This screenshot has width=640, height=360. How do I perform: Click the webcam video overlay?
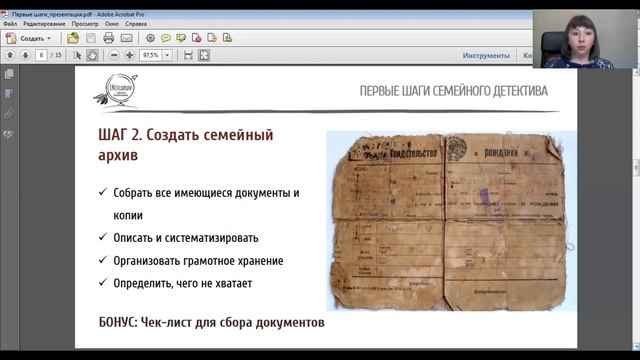(586, 38)
